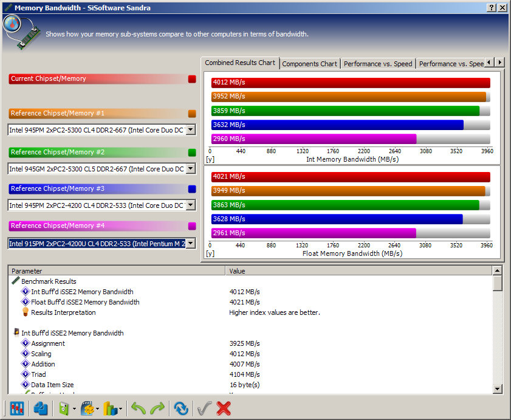Click the diamond icon next to Assignment

click(x=26, y=343)
